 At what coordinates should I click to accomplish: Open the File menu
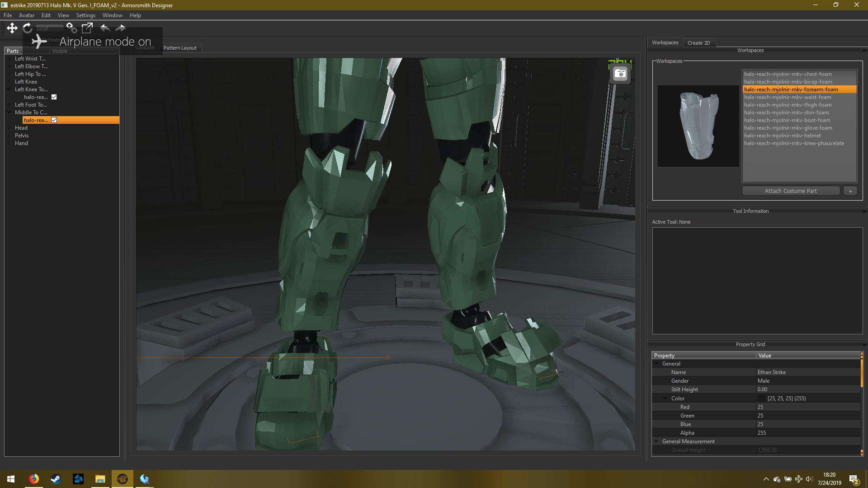(8, 15)
